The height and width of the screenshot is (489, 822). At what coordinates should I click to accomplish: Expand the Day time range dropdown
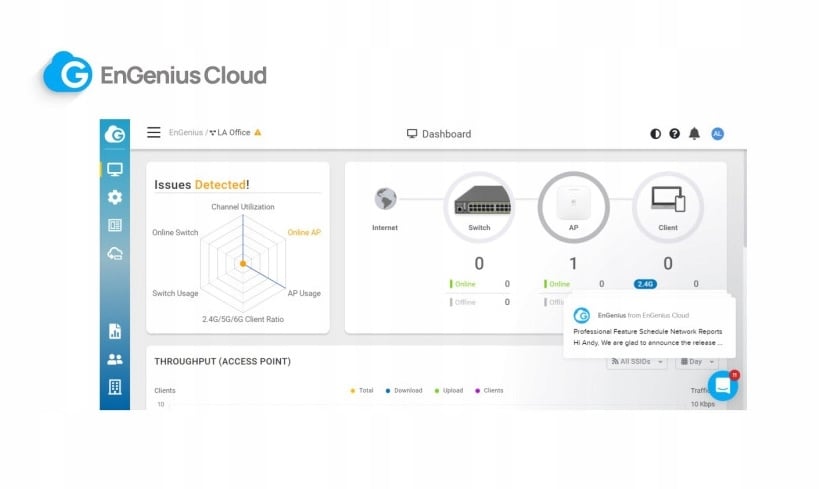point(698,362)
